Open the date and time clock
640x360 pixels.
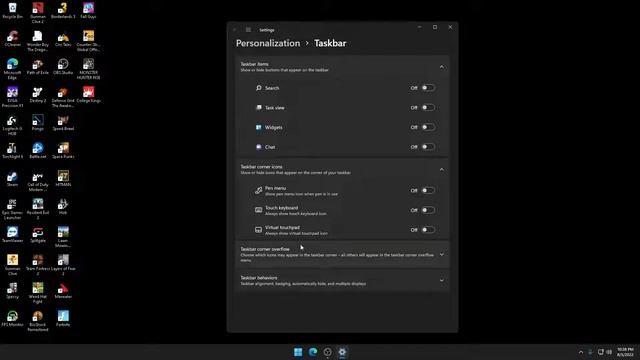point(625,352)
